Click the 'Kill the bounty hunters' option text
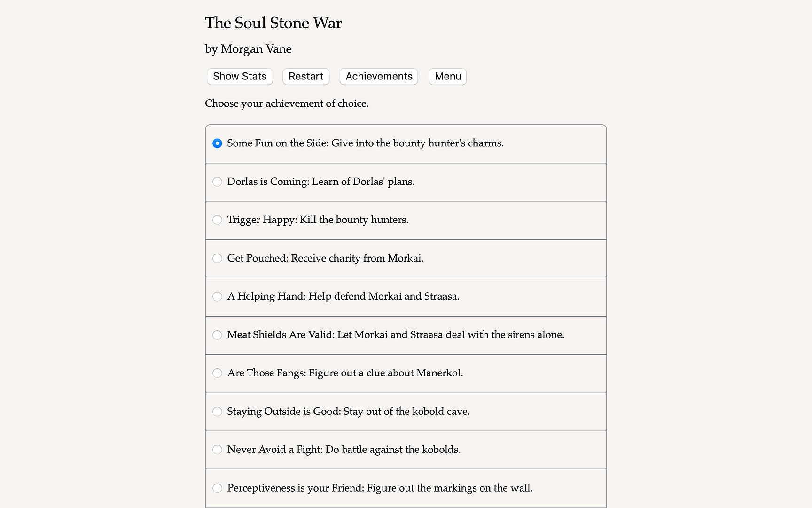The image size is (812, 508). click(x=354, y=220)
